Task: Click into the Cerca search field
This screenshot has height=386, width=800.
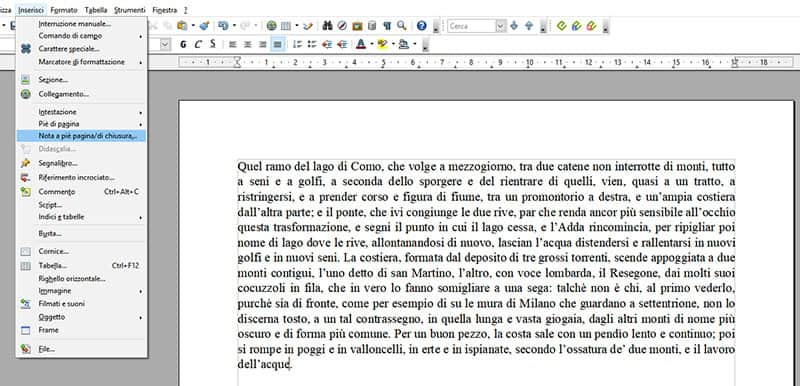Action: pyautogui.click(x=471, y=26)
